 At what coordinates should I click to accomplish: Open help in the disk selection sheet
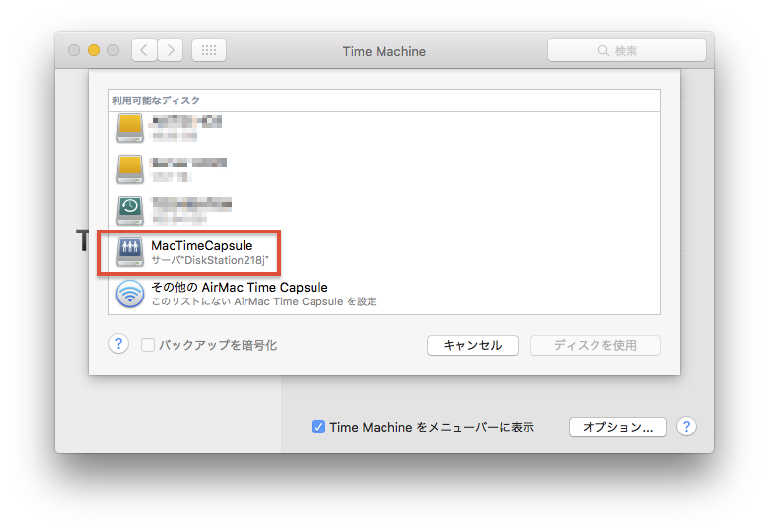(118, 344)
